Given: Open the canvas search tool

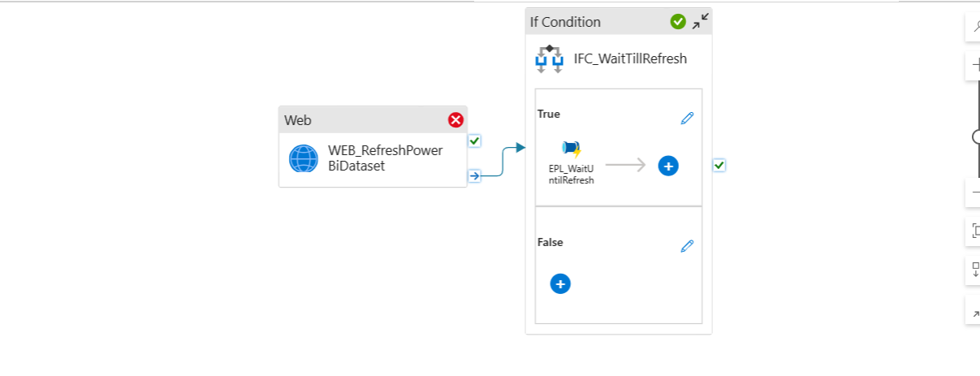Looking at the screenshot, I should [974, 26].
